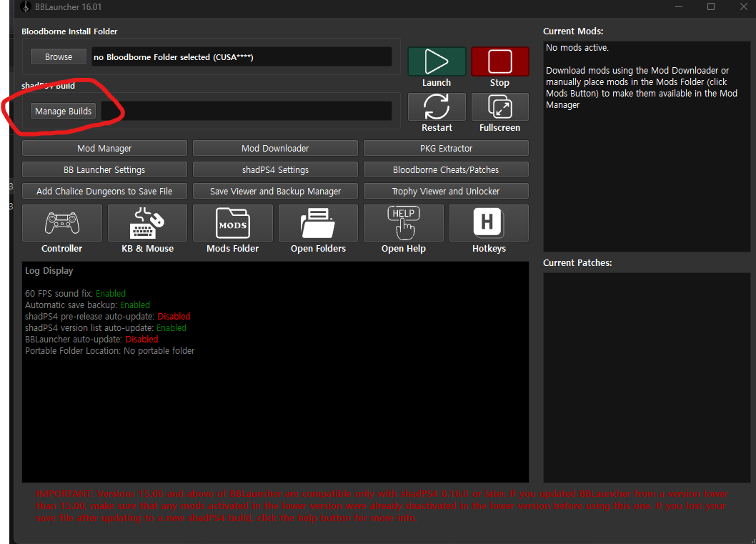
Task: Click the BBLauncher title bar app icon
Action: 26,7
